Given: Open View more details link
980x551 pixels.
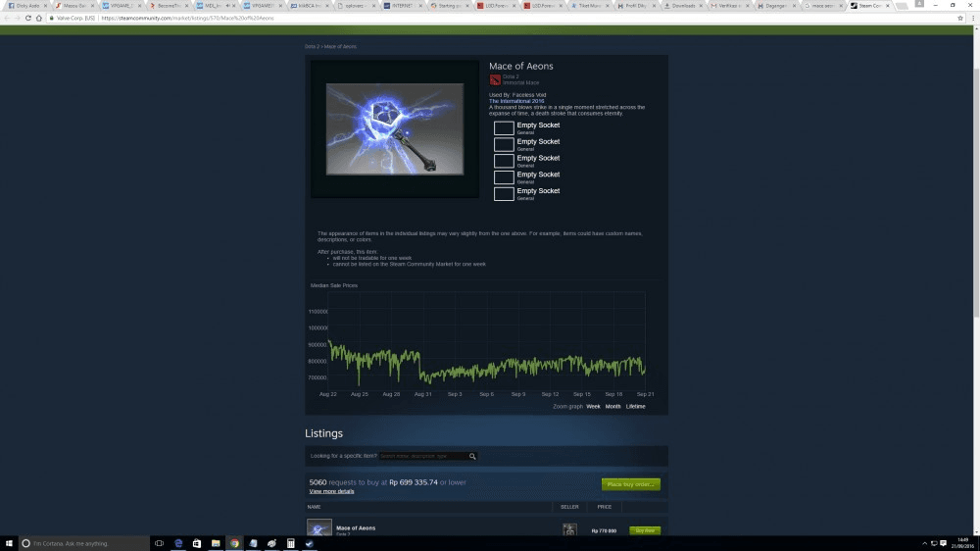Looking at the screenshot, I should tap(331, 491).
